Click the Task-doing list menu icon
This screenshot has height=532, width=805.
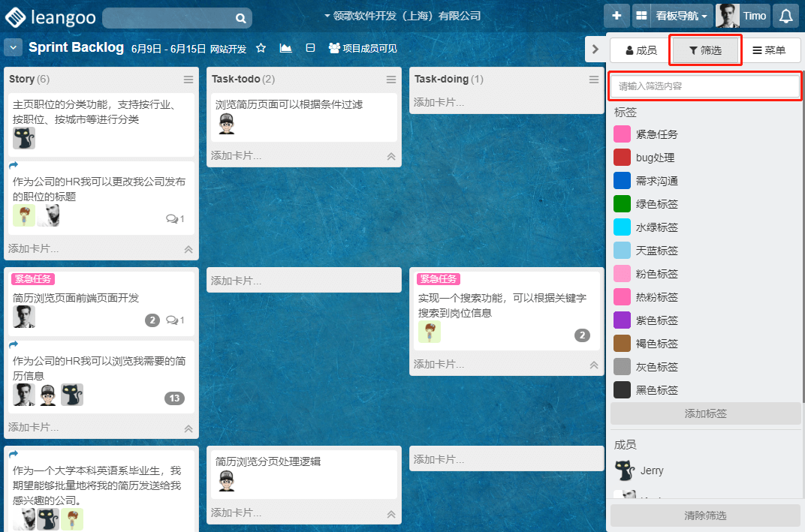point(594,80)
